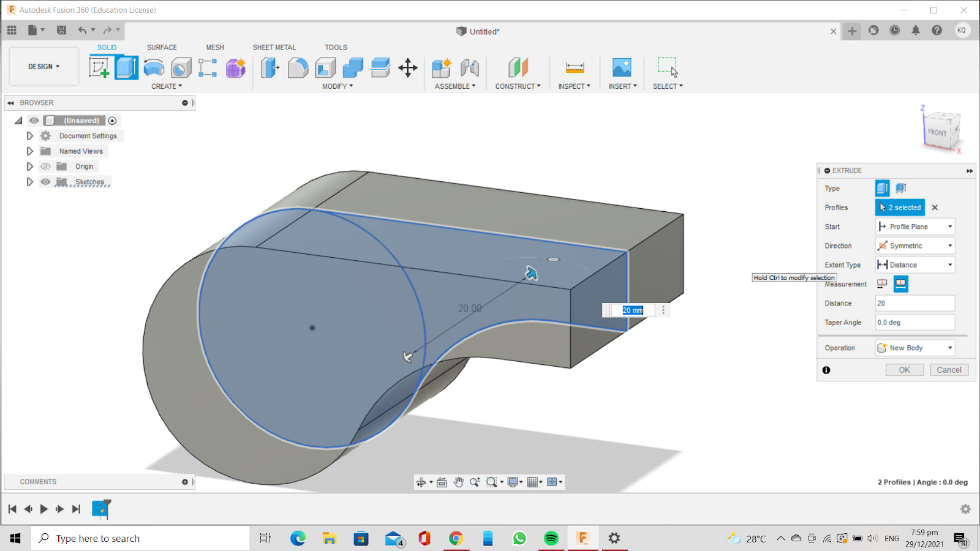
Task: Select the solid Extrude type
Action: (882, 189)
